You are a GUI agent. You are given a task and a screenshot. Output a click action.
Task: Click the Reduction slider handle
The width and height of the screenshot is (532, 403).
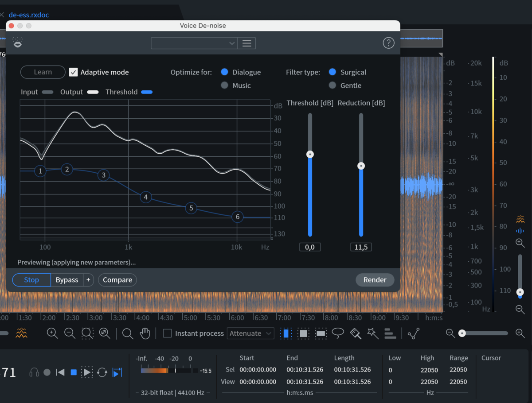361,166
